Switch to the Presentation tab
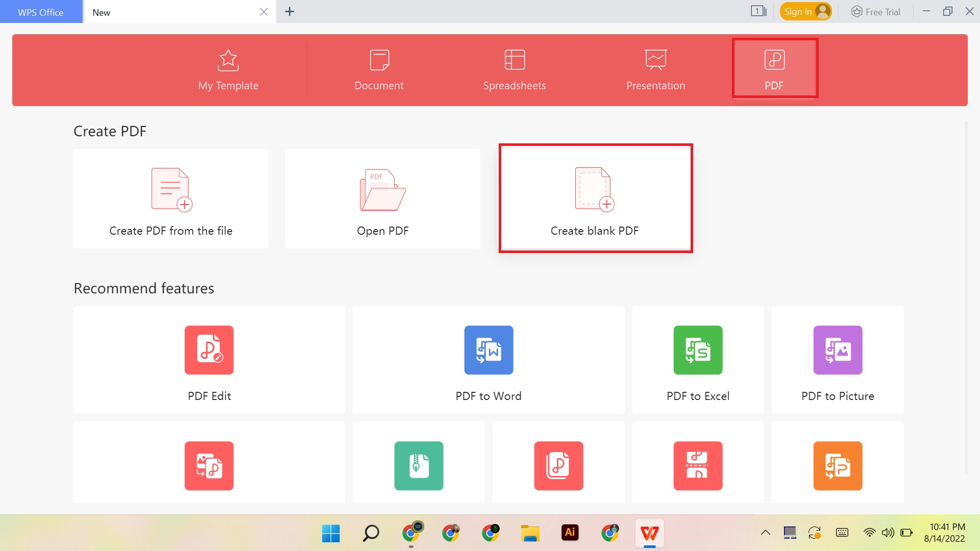Image resolution: width=980 pixels, height=551 pixels. click(x=655, y=70)
